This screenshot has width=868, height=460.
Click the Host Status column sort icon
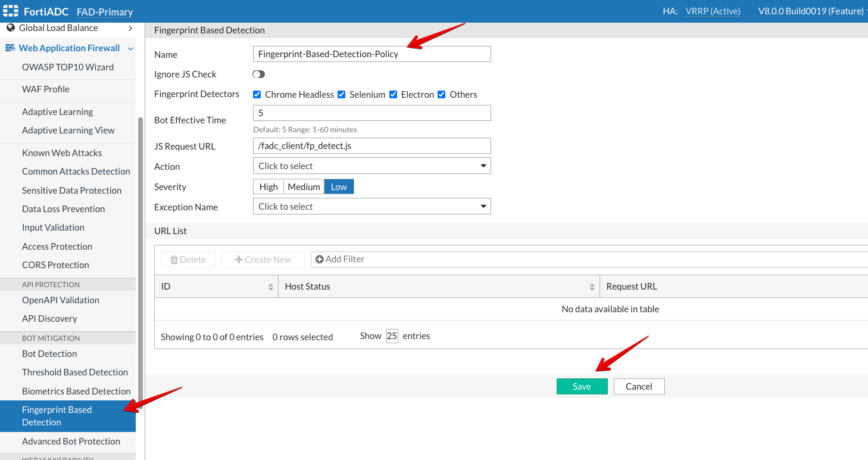click(x=592, y=287)
